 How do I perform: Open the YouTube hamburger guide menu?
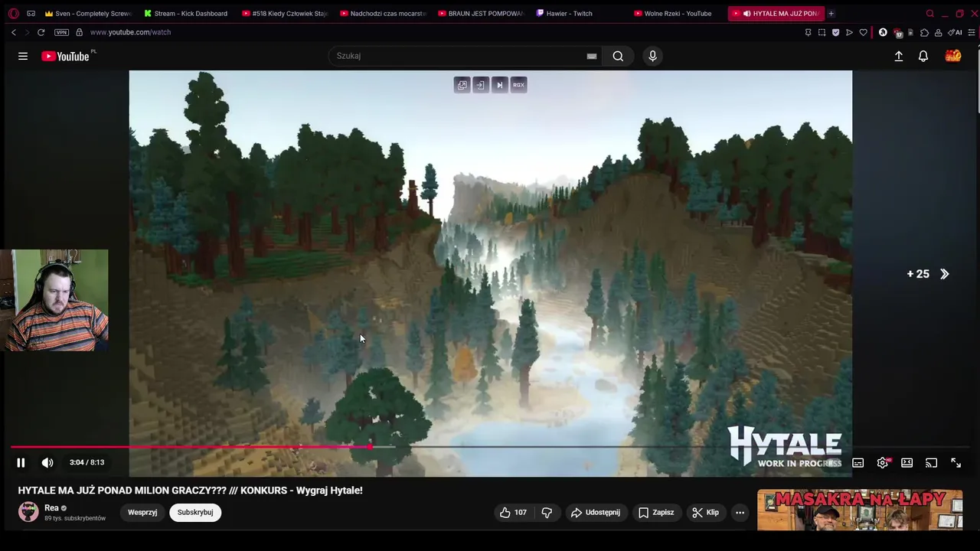(x=23, y=56)
